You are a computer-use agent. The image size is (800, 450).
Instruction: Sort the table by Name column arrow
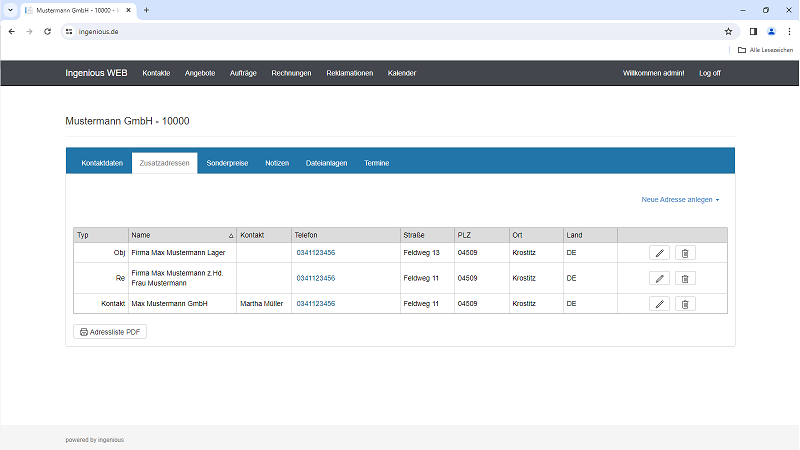(x=231, y=236)
